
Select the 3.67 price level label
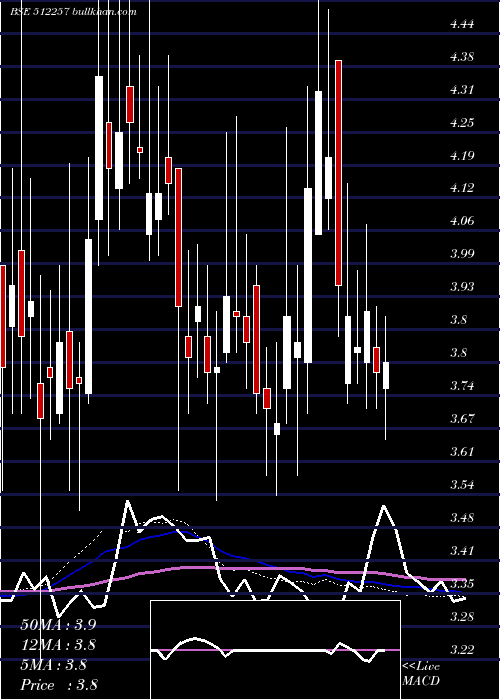pos(462,419)
